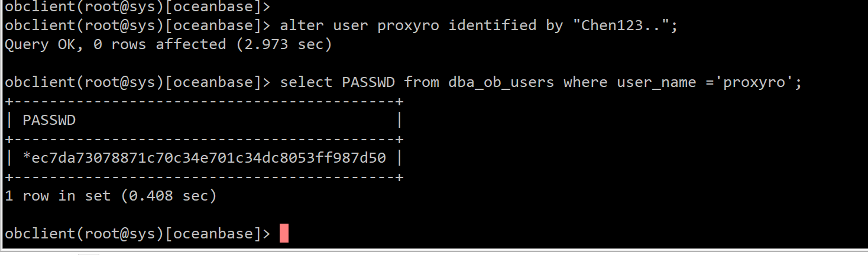868x255 pixels.
Task: Click the pink terminal cursor block
Action: point(284,233)
